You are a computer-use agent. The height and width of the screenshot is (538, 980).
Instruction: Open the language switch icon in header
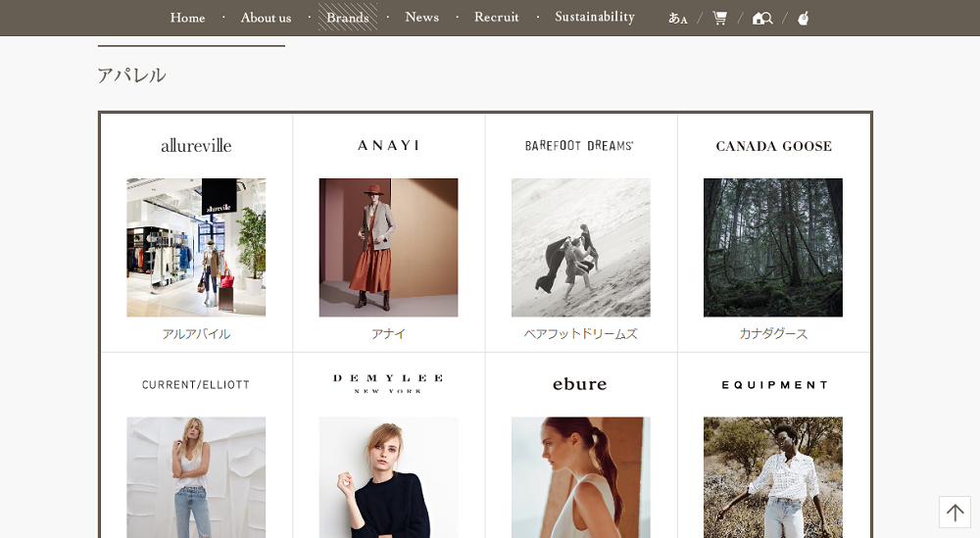click(x=677, y=18)
